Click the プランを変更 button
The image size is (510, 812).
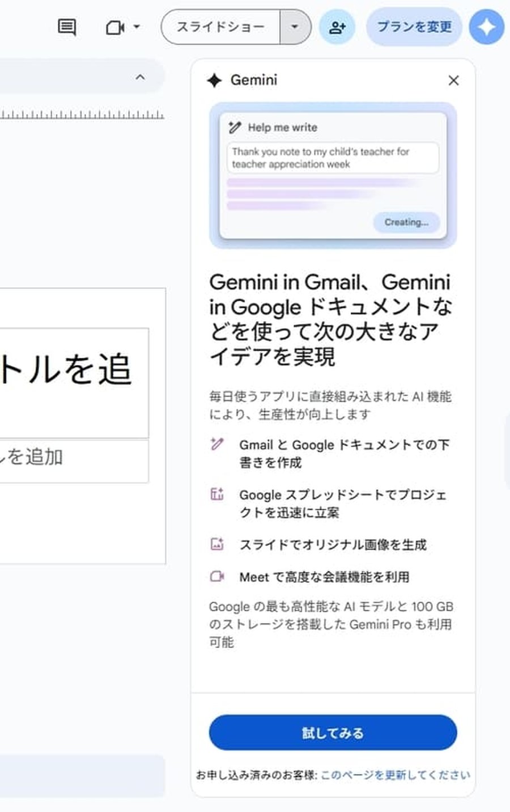pyautogui.click(x=414, y=27)
